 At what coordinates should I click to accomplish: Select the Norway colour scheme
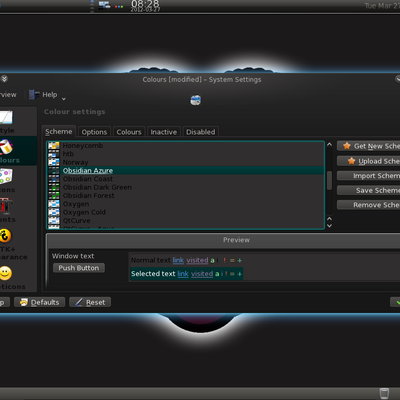185,162
